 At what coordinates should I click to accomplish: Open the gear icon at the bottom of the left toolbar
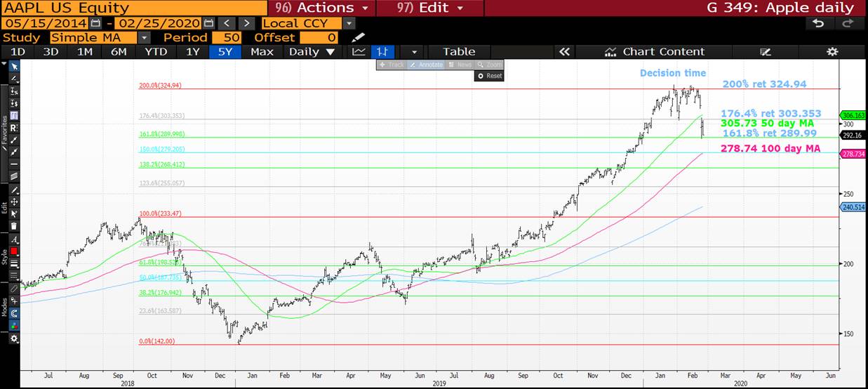(15, 338)
